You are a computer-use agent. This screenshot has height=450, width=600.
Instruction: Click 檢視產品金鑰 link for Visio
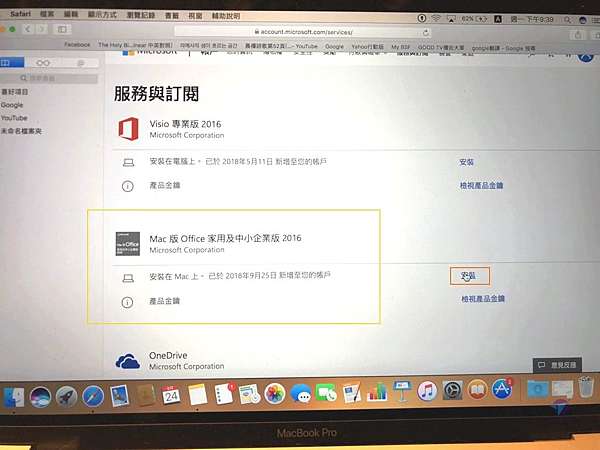(x=481, y=186)
